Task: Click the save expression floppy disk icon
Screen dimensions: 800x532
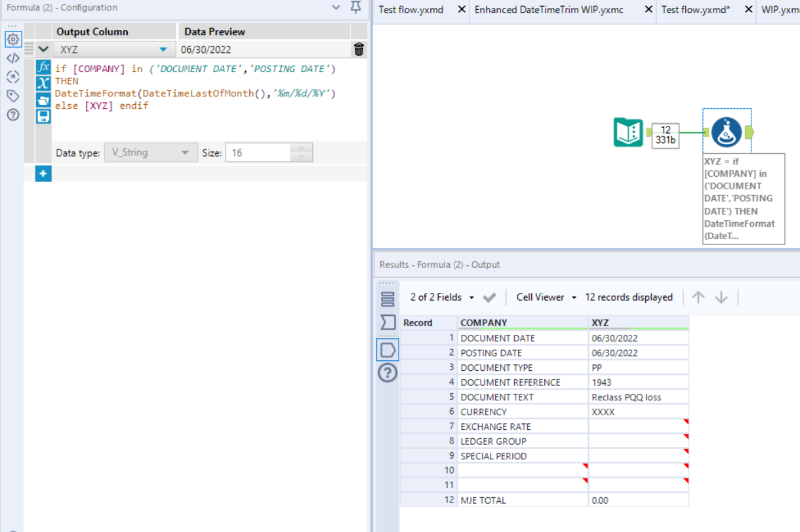Action: click(43, 117)
